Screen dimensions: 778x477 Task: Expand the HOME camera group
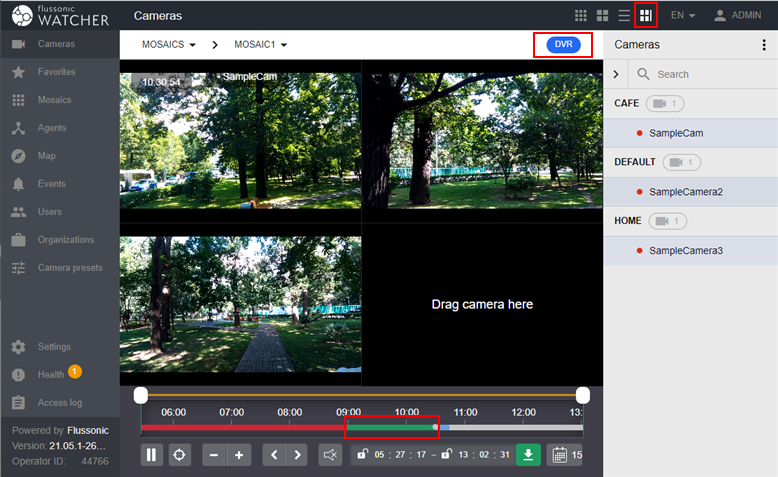pyautogui.click(x=628, y=221)
